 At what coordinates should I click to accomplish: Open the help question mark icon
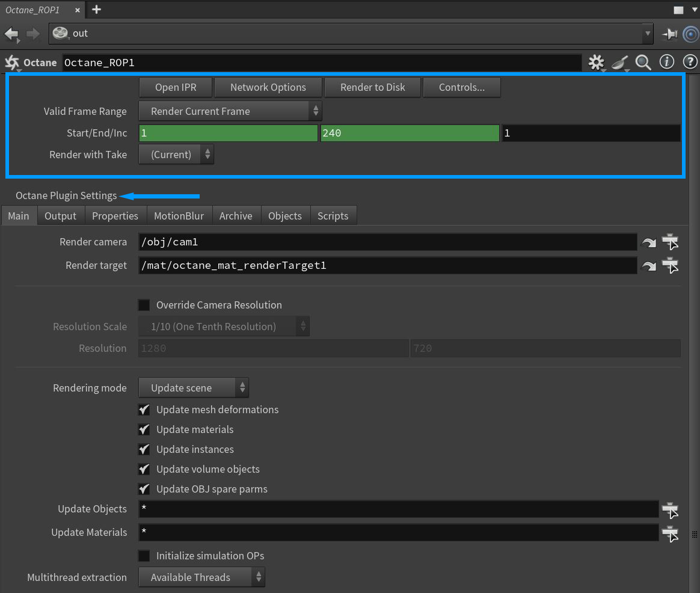pyautogui.click(x=689, y=62)
